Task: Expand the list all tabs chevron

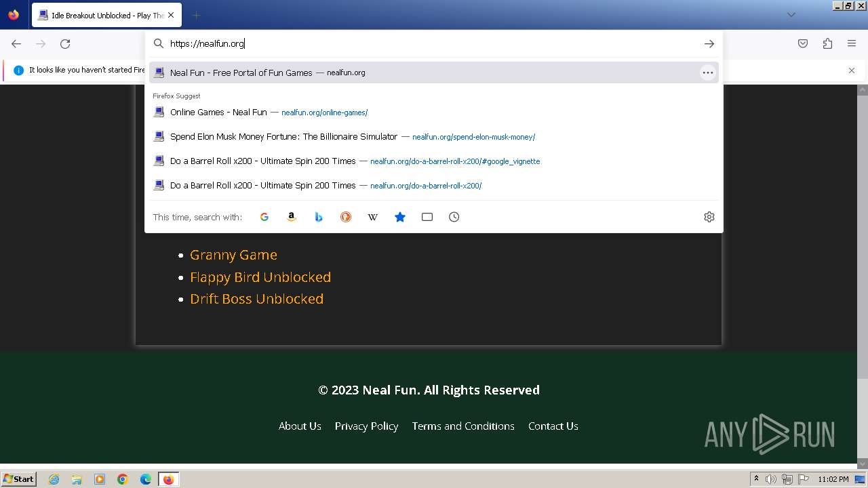Action: tap(791, 15)
